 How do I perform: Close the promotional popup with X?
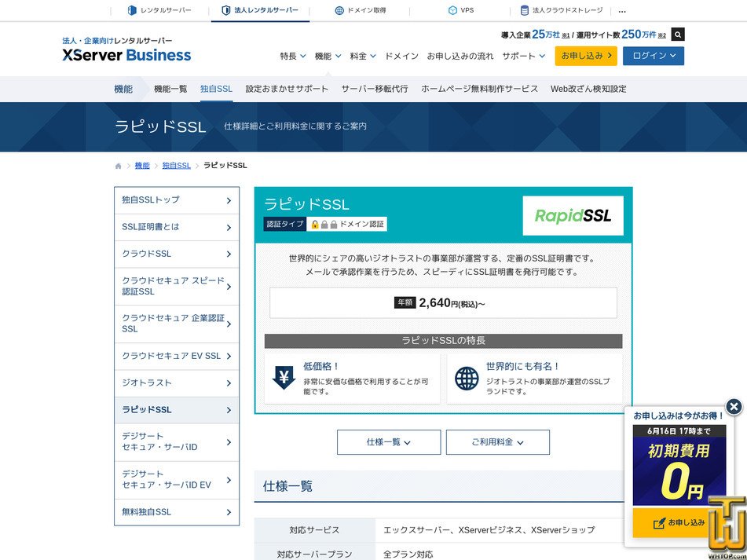click(x=734, y=407)
